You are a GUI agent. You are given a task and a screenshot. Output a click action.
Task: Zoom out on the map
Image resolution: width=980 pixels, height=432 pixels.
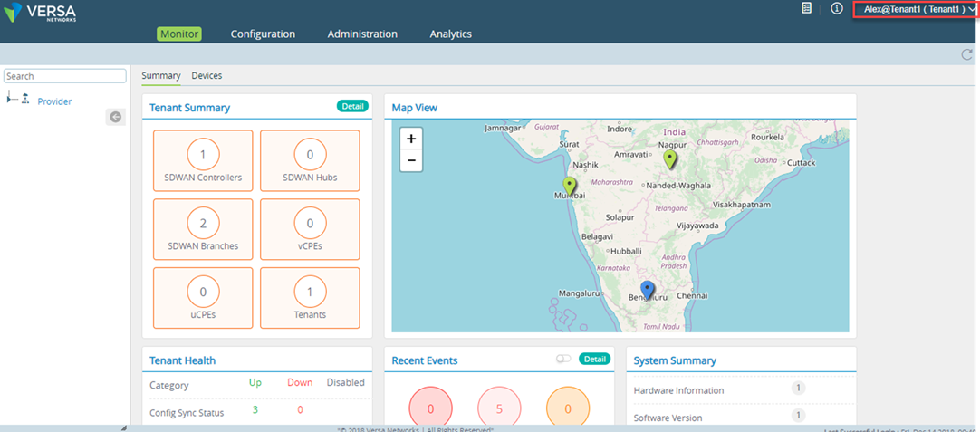(x=410, y=160)
